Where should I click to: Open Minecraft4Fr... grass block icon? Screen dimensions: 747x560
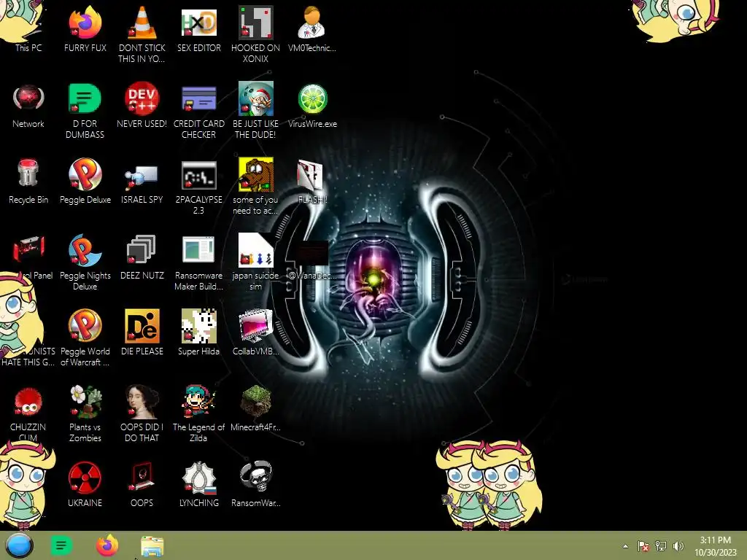[x=256, y=408]
